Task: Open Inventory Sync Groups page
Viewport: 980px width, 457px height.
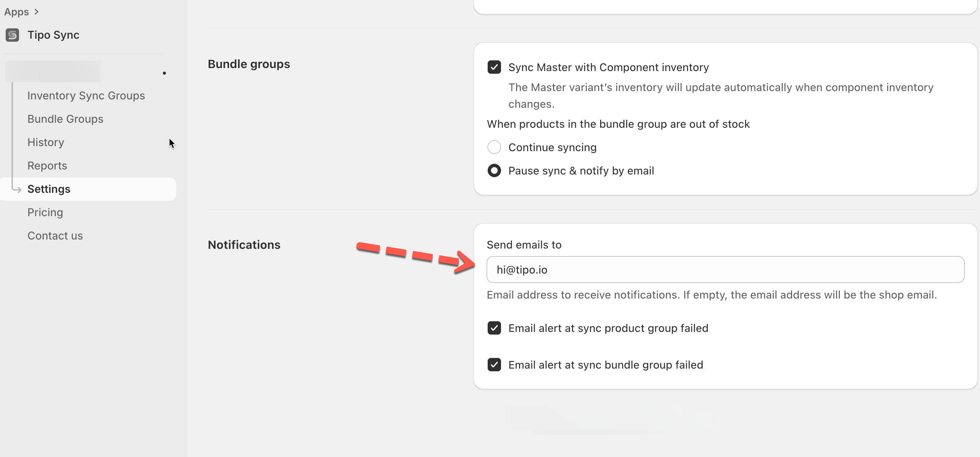Action: point(86,95)
